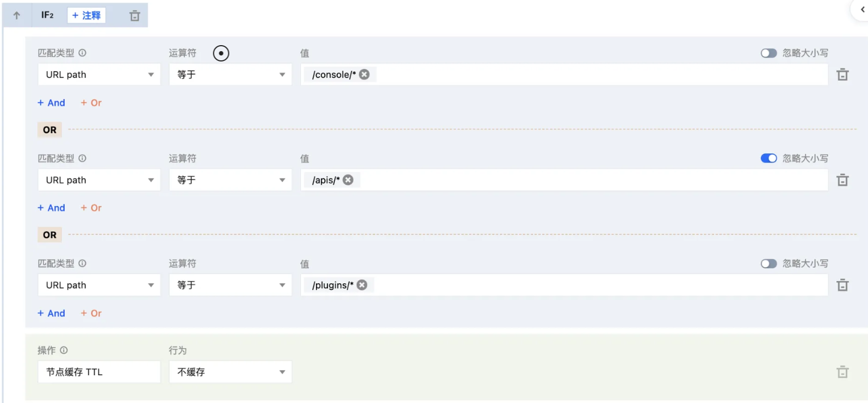Delete the /plugins/* condition row
The width and height of the screenshot is (868, 403).
click(842, 285)
